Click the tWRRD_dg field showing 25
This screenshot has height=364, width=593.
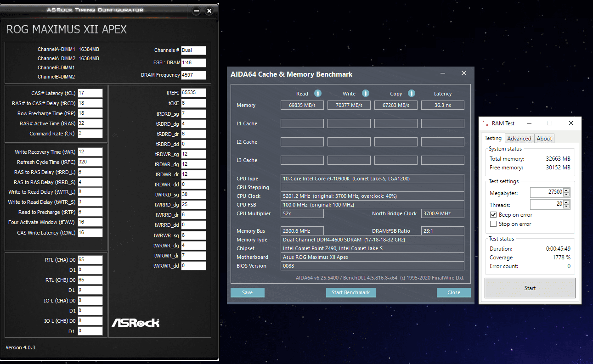[x=193, y=205]
